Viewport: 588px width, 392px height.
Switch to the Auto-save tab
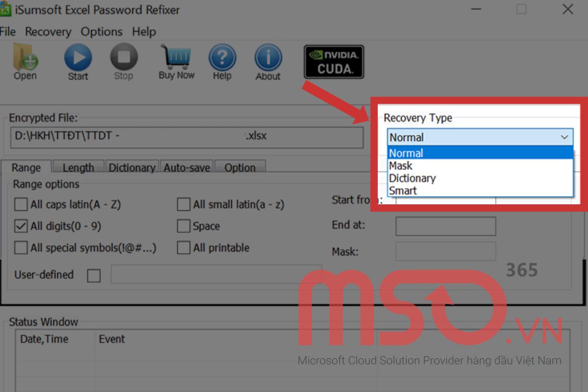187,168
